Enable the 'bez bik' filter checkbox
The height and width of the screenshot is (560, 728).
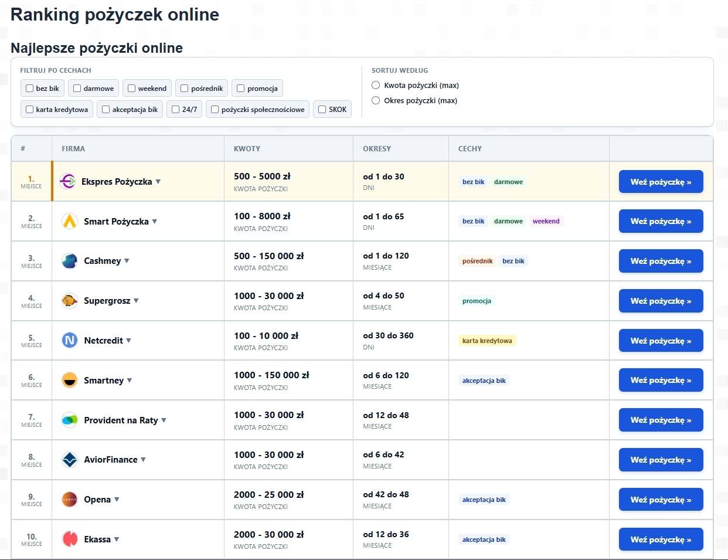(x=29, y=89)
